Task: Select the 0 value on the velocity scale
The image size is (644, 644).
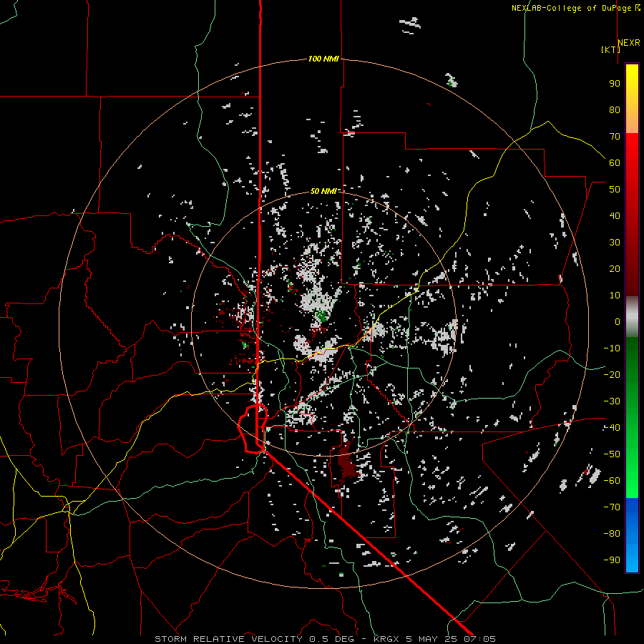Action: (618, 322)
